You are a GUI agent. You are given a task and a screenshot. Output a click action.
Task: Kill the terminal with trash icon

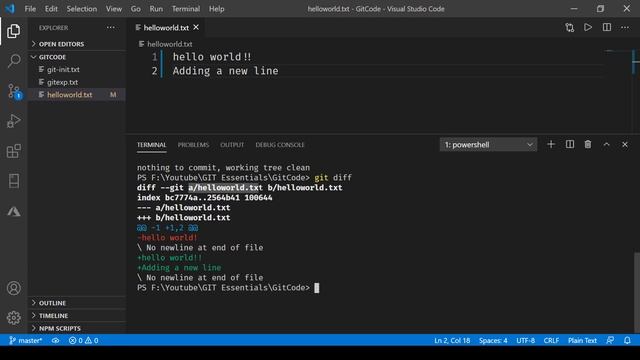pos(588,144)
